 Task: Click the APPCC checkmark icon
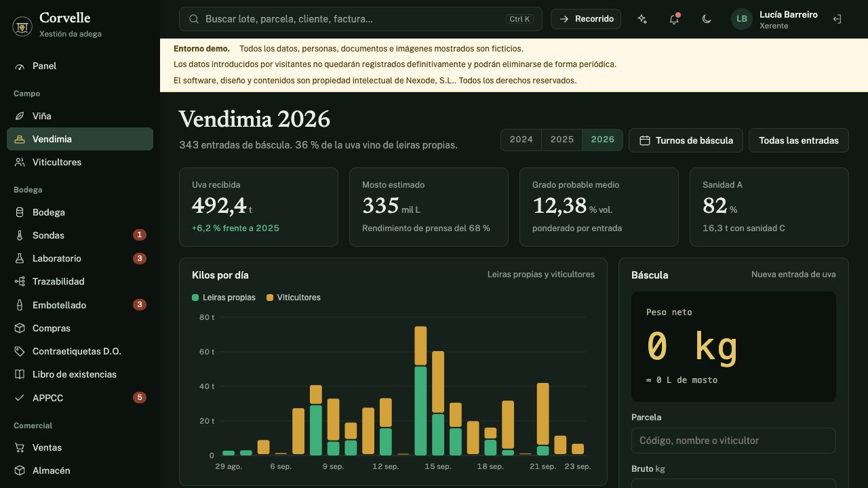coord(20,398)
